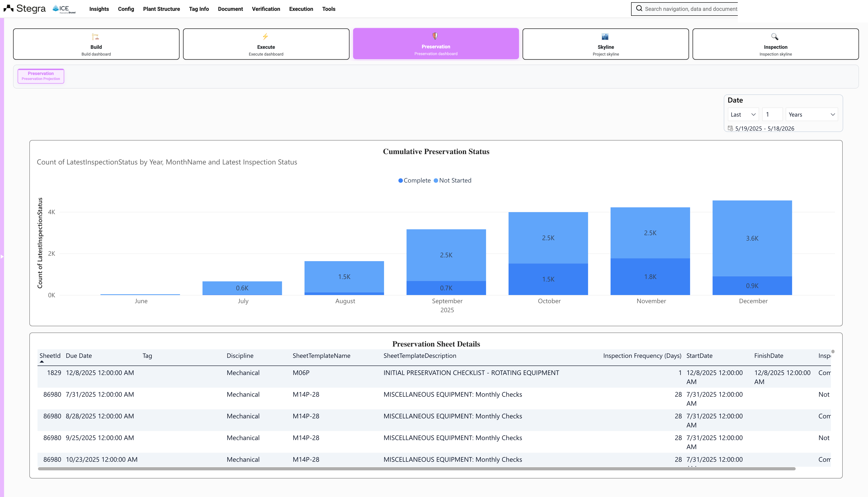Open the Config menu

tap(126, 9)
